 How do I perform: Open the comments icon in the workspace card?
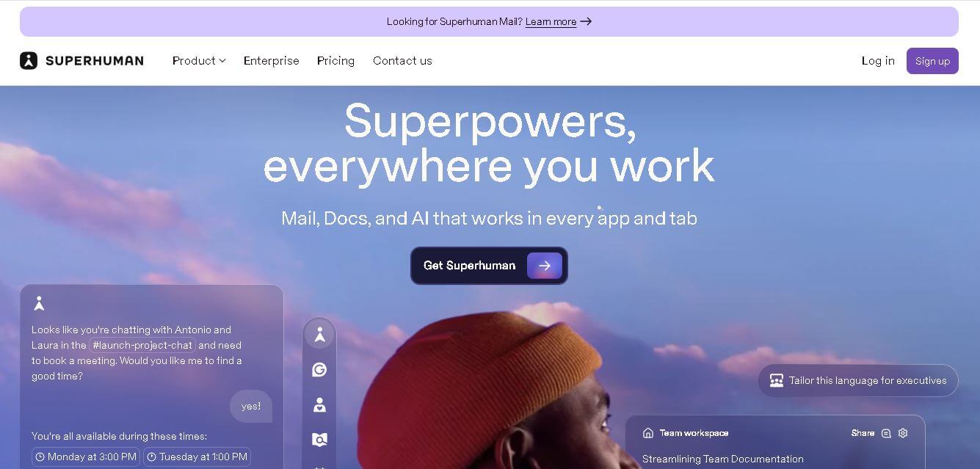[x=886, y=433]
